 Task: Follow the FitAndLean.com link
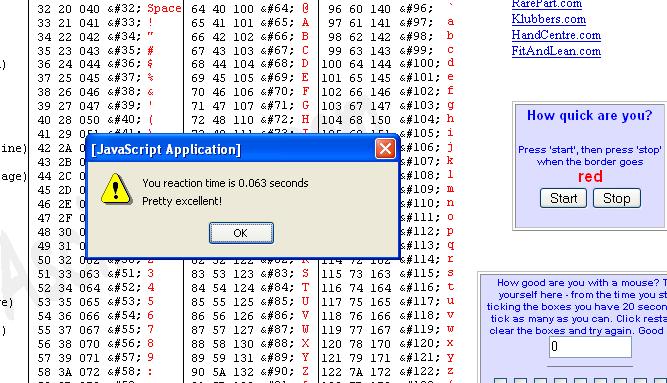pos(556,51)
